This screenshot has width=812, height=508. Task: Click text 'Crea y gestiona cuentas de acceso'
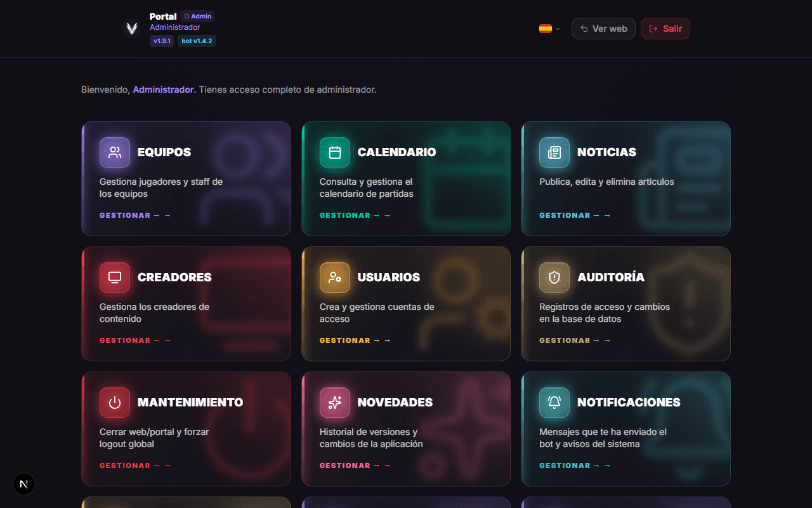[x=377, y=313]
